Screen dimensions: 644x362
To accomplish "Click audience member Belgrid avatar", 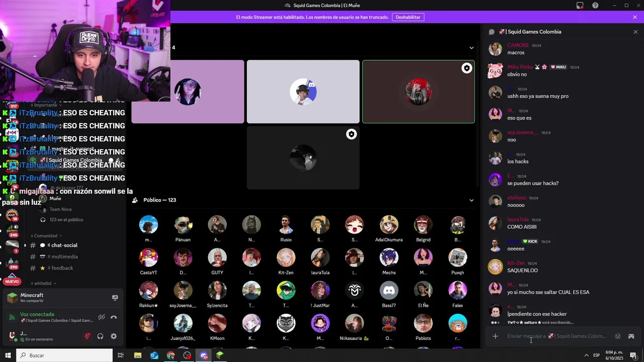I will [423, 225].
